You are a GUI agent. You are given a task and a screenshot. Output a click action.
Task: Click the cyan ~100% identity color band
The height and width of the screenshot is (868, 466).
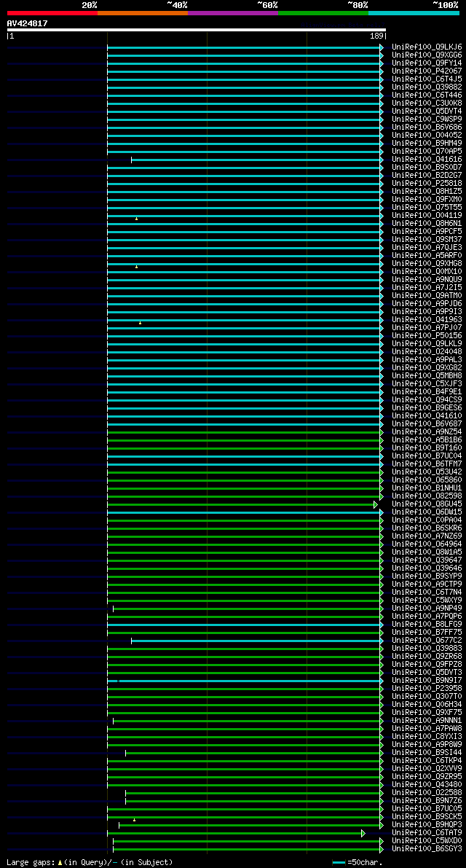(414, 12)
